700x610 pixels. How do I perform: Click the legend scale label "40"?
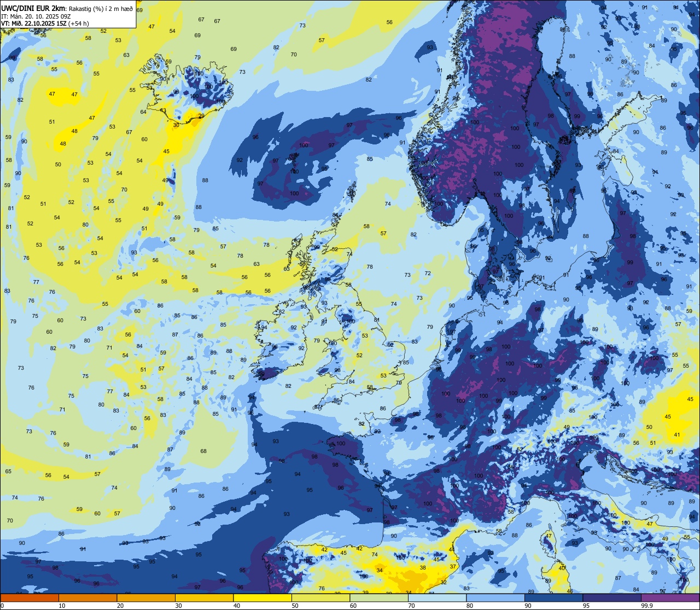(237, 606)
